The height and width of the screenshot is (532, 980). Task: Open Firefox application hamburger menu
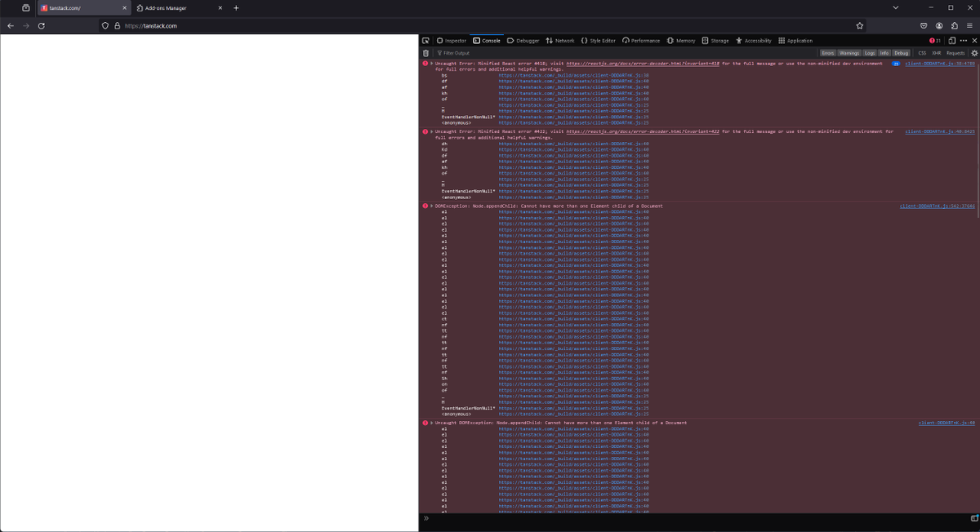969,26
